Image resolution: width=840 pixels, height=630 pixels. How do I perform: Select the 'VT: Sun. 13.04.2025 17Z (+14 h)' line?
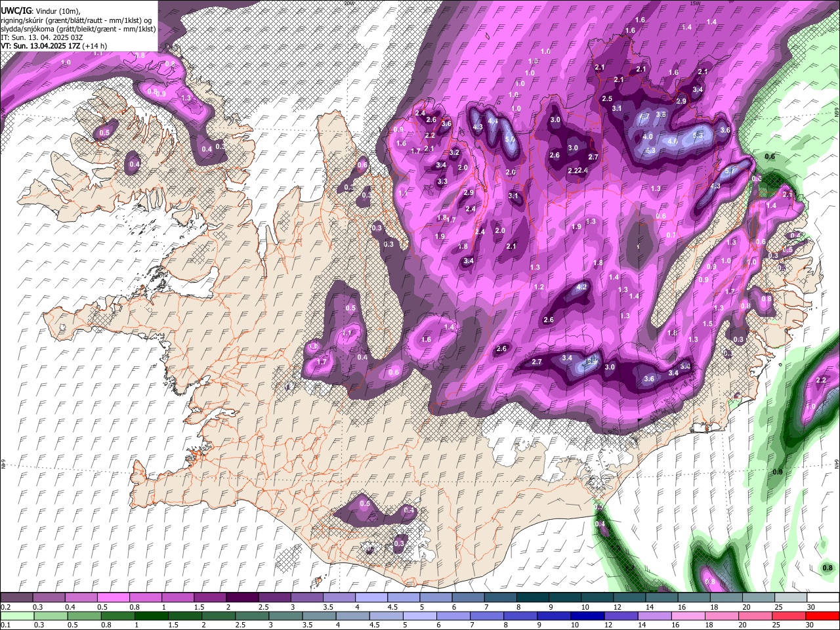(x=54, y=46)
